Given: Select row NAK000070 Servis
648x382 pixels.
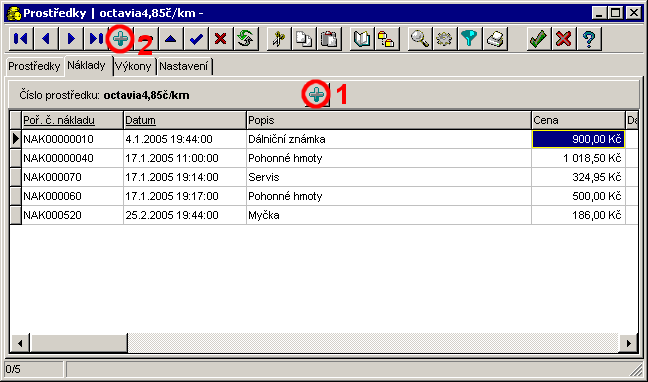Looking at the screenshot, I should tap(323, 177).
